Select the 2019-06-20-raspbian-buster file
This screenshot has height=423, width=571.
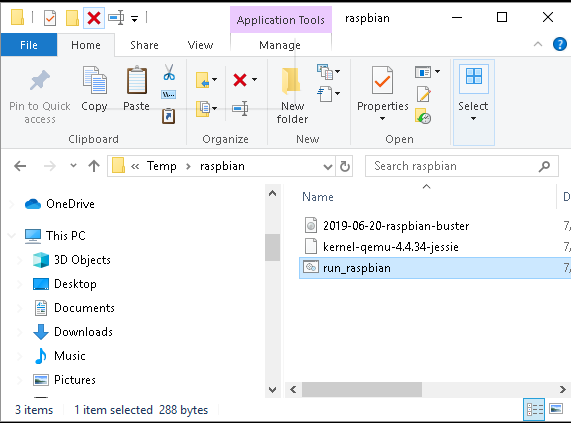click(396, 226)
